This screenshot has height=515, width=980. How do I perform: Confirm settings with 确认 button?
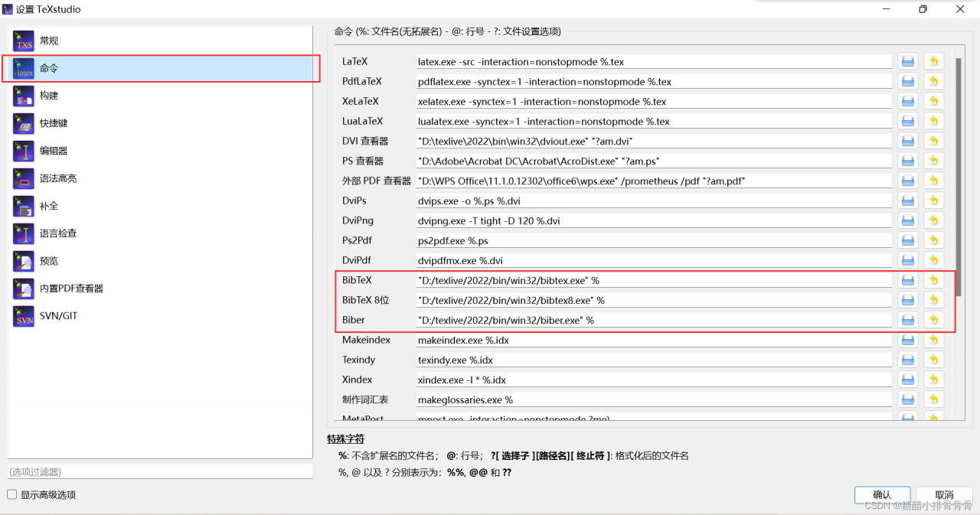tap(882, 495)
